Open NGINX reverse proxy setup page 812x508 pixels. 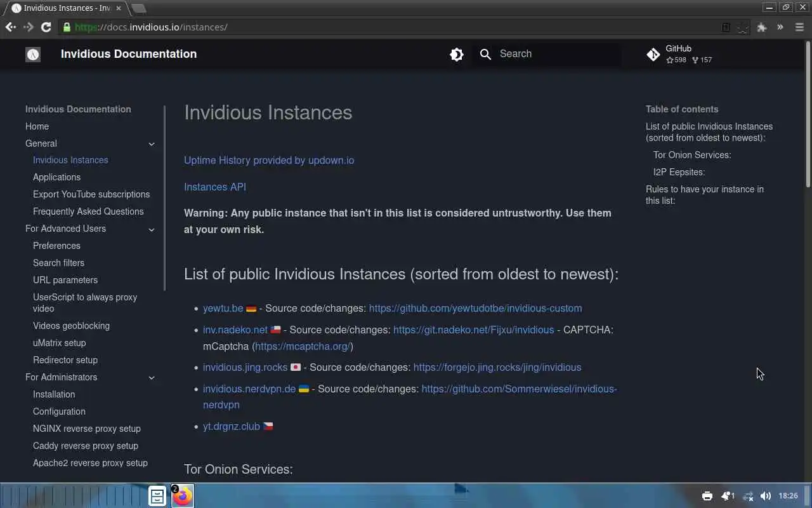point(87,429)
